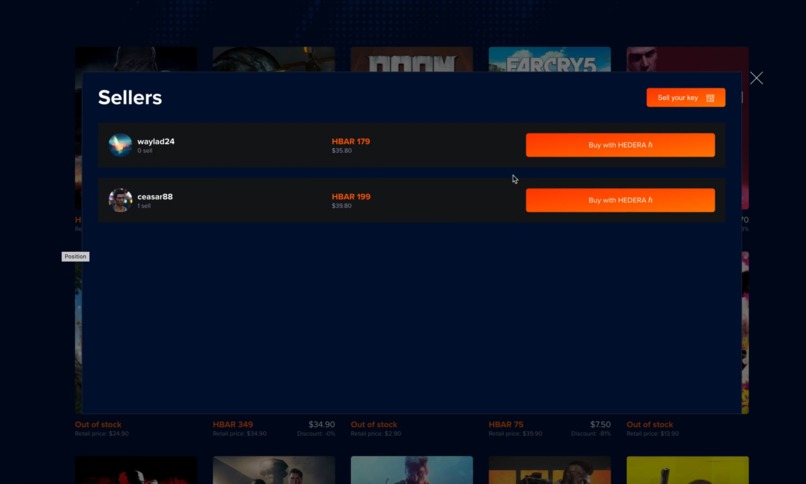
Task: Close the Sellers dialog with the X
Action: coord(756,78)
